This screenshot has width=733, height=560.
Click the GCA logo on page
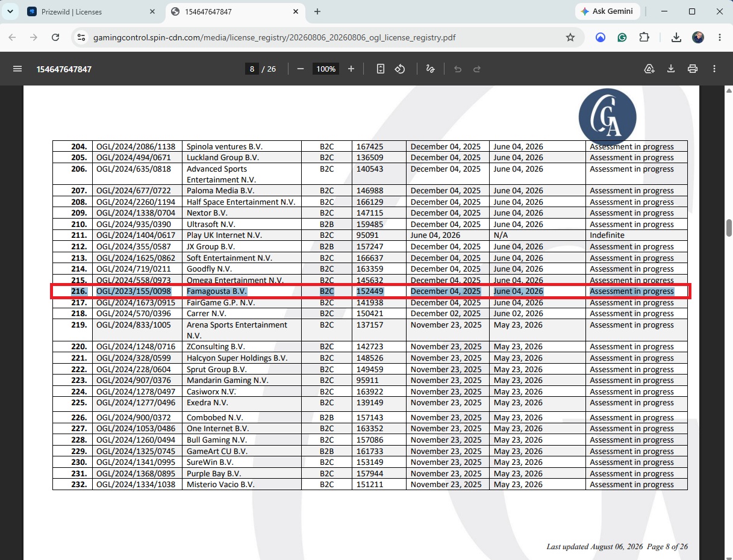pyautogui.click(x=607, y=117)
